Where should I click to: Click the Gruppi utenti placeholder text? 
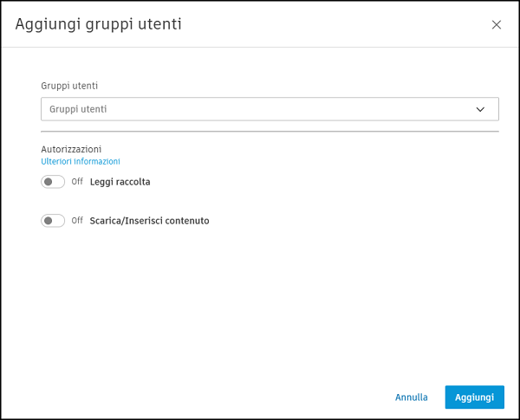click(x=78, y=109)
